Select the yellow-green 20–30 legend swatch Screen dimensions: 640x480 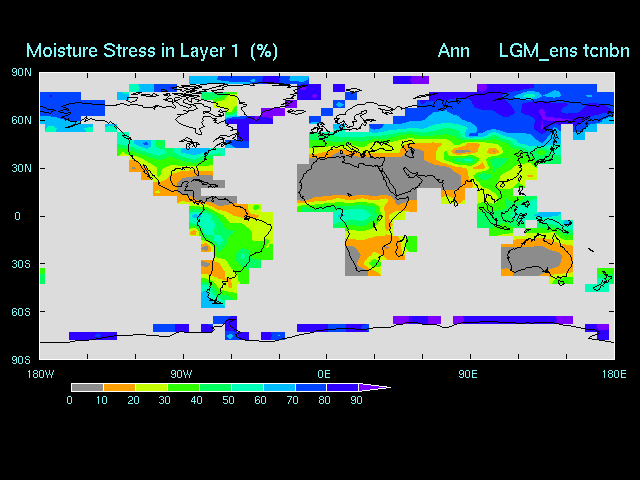pos(151,387)
